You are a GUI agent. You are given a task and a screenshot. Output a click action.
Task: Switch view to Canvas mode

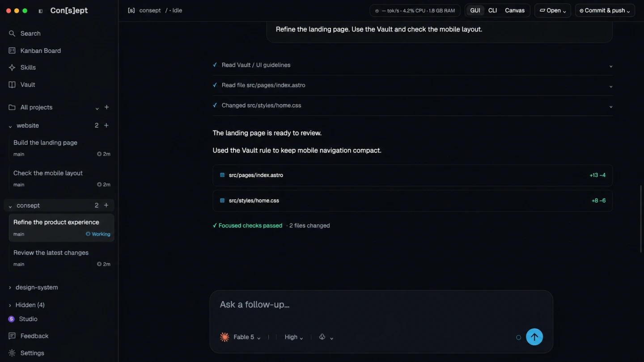pos(515,10)
